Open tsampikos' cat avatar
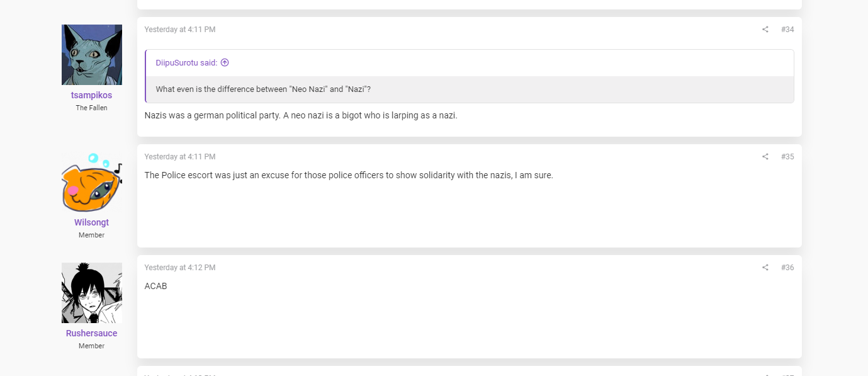Image resolution: width=868 pixels, height=376 pixels. [x=92, y=55]
